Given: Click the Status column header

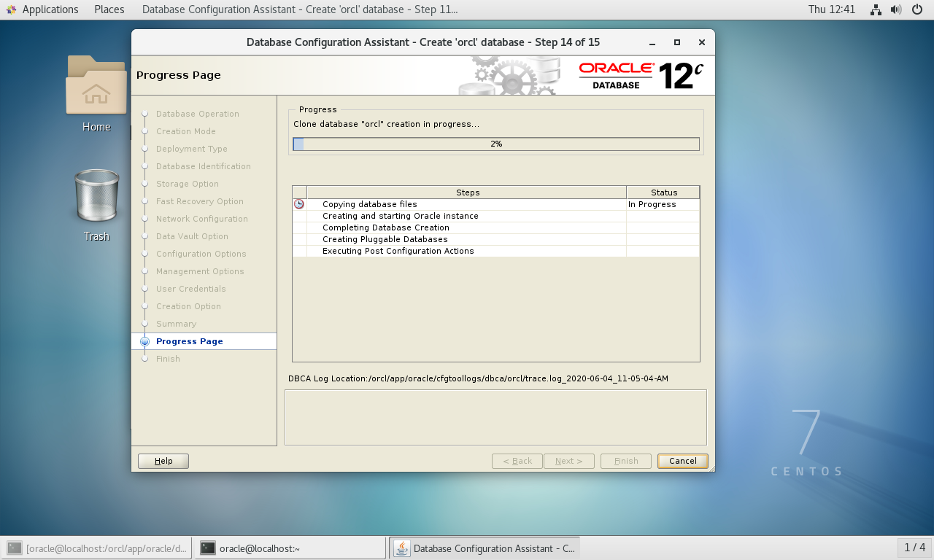Looking at the screenshot, I should coord(663,192).
